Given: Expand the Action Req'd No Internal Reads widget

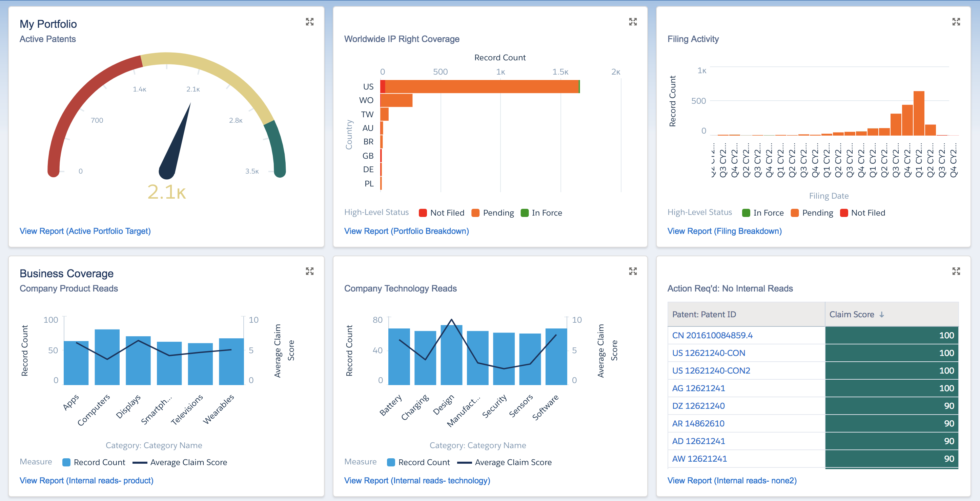Looking at the screenshot, I should 956,271.
